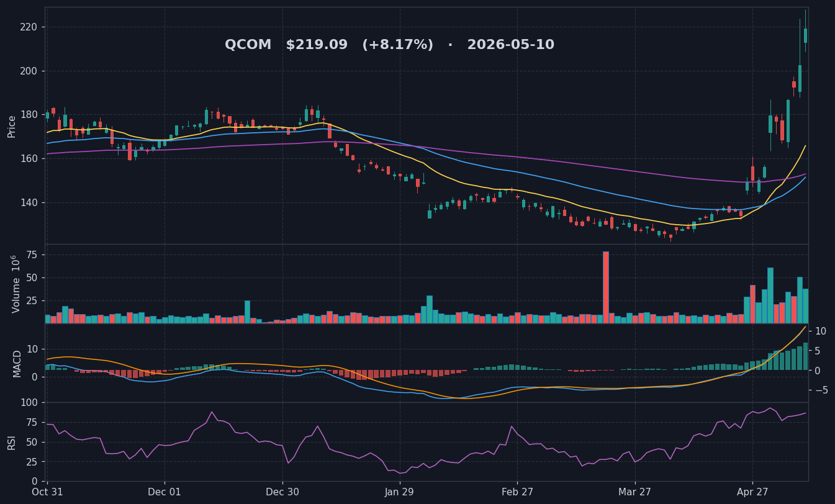Click the 'Oct 31' date axis label
835x504 pixels.
tap(47, 492)
